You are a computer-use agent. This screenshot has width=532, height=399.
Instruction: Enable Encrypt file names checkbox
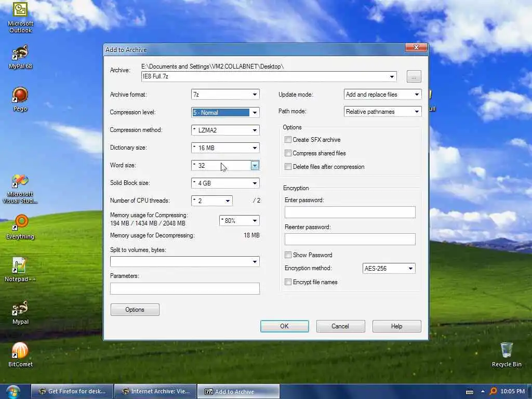[288, 282]
